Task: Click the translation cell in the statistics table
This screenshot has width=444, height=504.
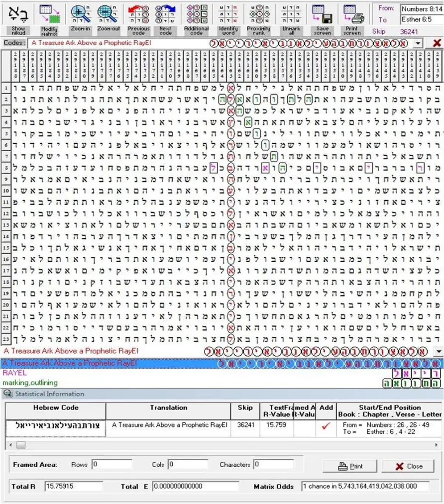Action: [x=168, y=428]
